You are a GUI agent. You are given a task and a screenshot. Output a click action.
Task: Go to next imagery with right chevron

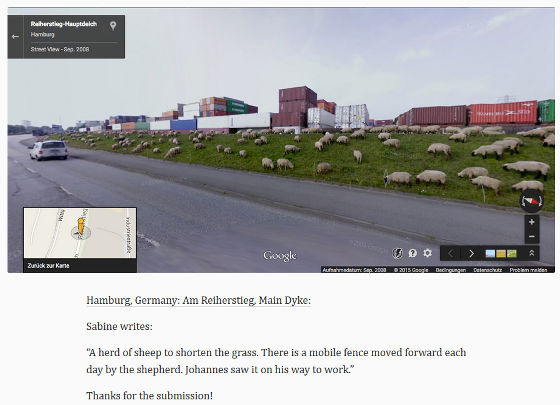tap(471, 254)
